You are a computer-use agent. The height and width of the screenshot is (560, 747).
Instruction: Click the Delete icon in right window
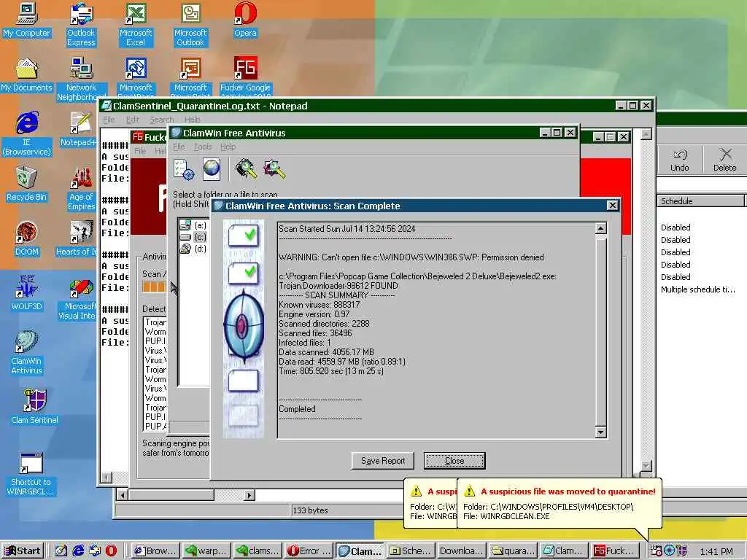pos(724,160)
